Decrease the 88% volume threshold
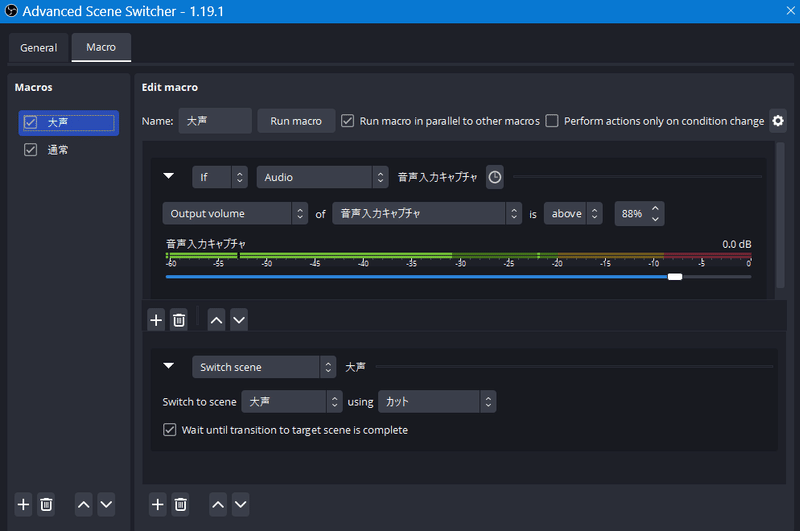This screenshot has width=800, height=531. (x=655, y=219)
